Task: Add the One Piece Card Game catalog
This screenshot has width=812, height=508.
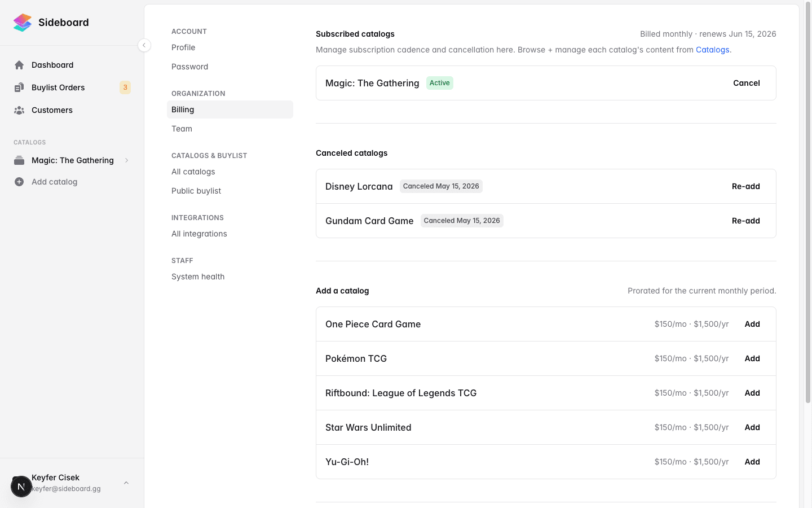Action: [752, 324]
